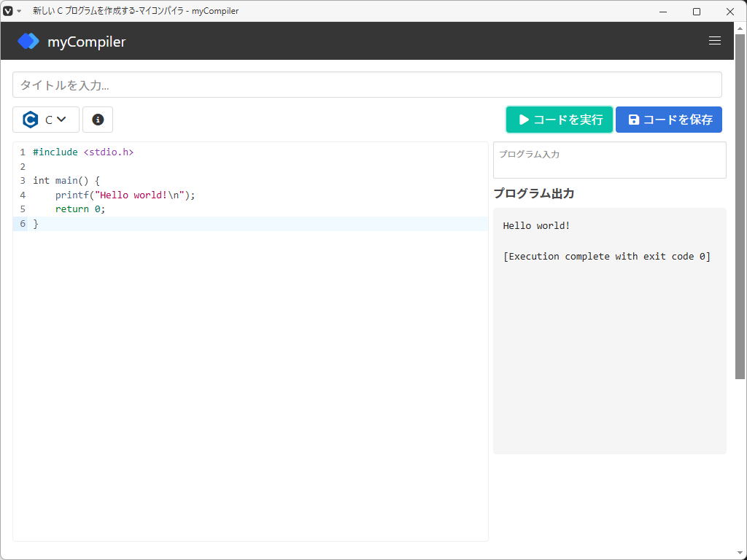This screenshot has width=747, height=560.
Task: Place cursor on the printf line
Action: coord(124,195)
